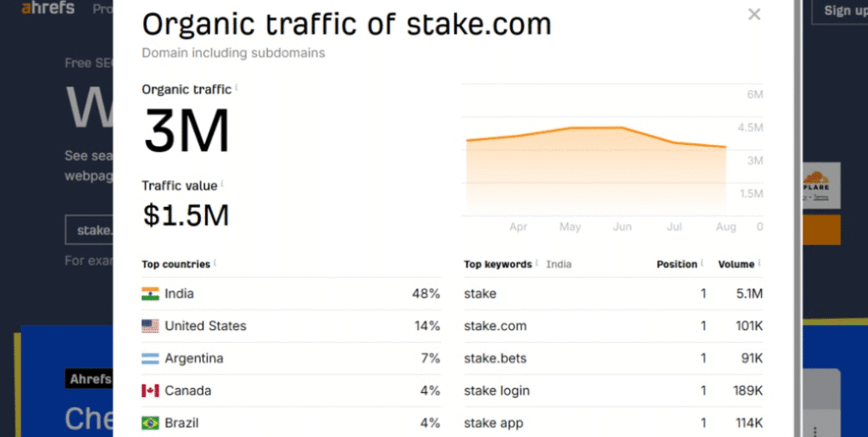The image size is (868, 437).
Task: Click the Ahrefs logo
Action: coord(47,8)
